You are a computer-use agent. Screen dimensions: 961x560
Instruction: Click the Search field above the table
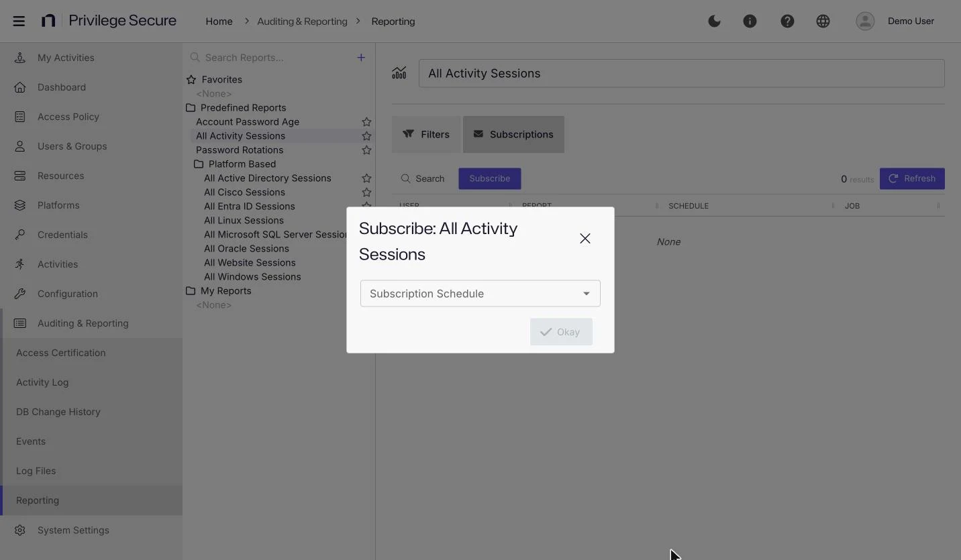423,178
